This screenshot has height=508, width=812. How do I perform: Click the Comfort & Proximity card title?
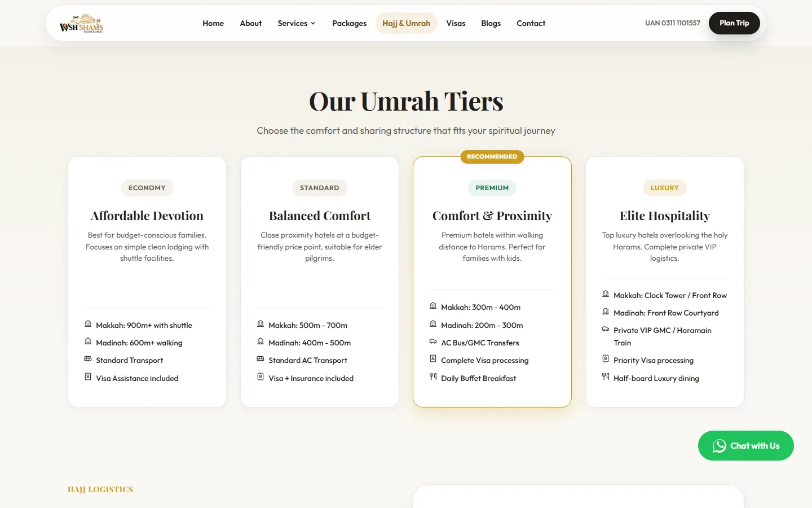[492, 216]
